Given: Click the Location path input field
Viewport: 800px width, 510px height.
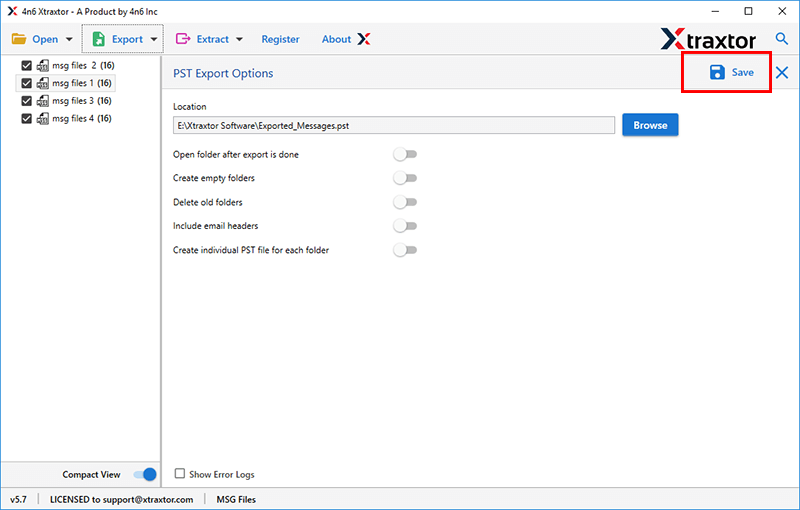Looking at the screenshot, I should [393, 125].
